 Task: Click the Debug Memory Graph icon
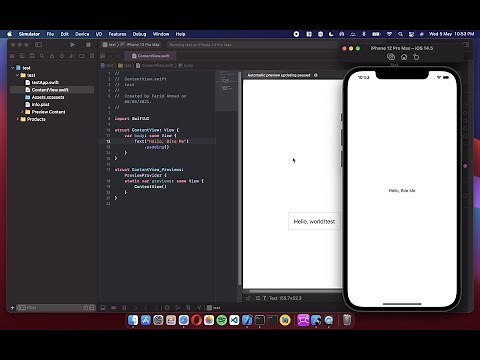[178, 307]
